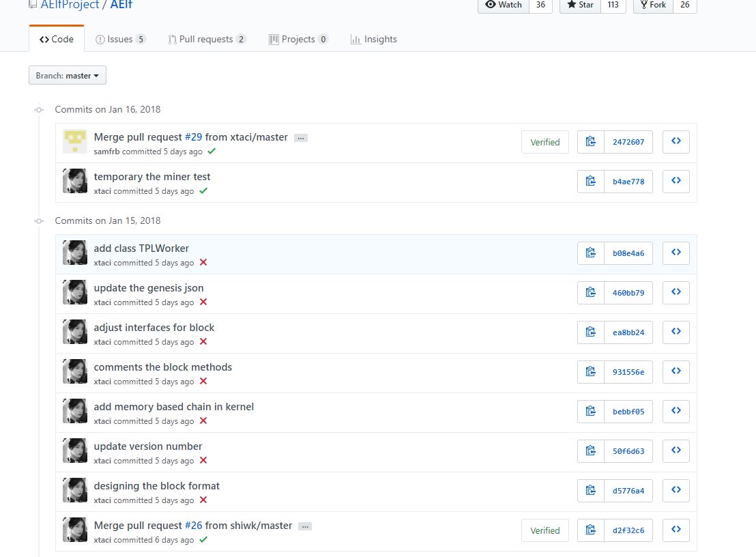Copy SHA for commit ea8bb24
The image size is (756, 557).
pos(591,332)
